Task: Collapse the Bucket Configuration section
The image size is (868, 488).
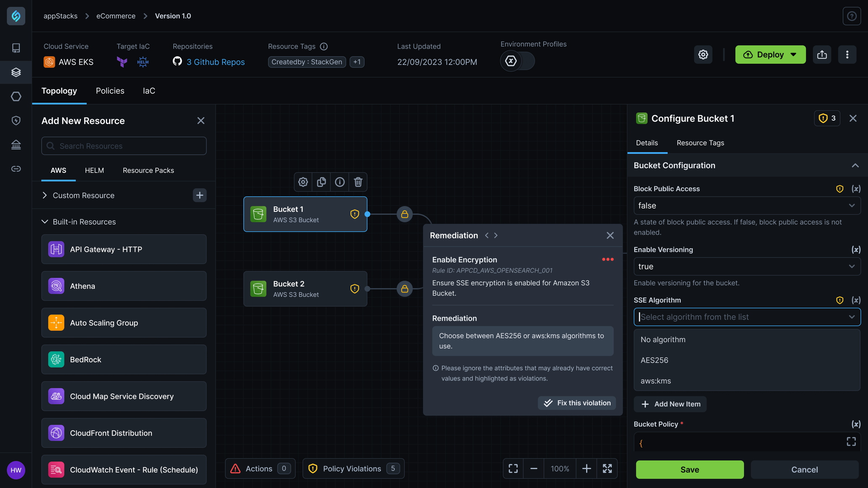Action: pyautogui.click(x=854, y=166)
